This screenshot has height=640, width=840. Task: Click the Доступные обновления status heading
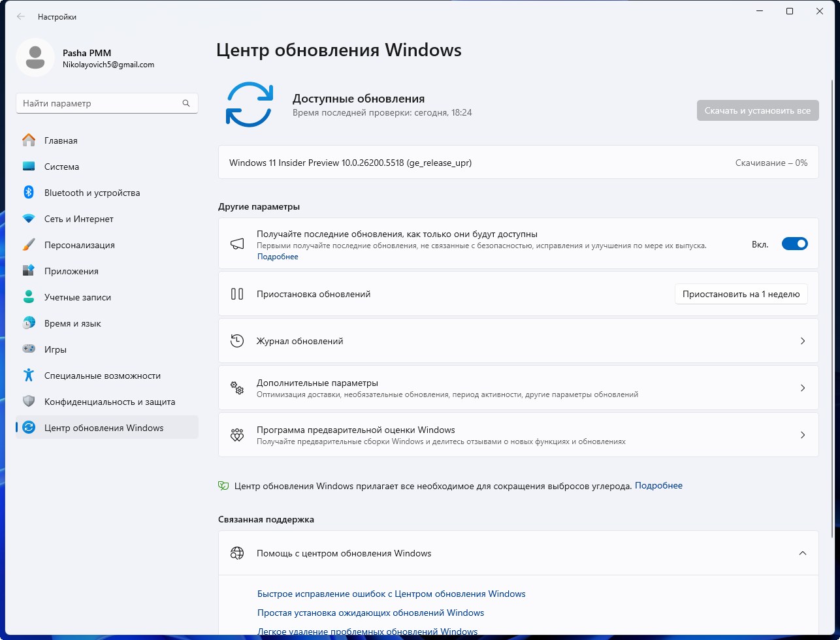click(x=359, y=99)
